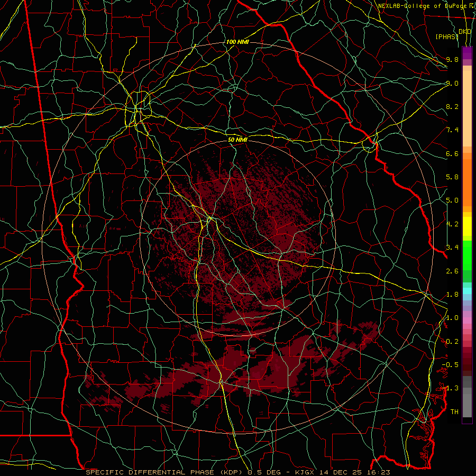Click the 5.8 value on the color scale

452,177
